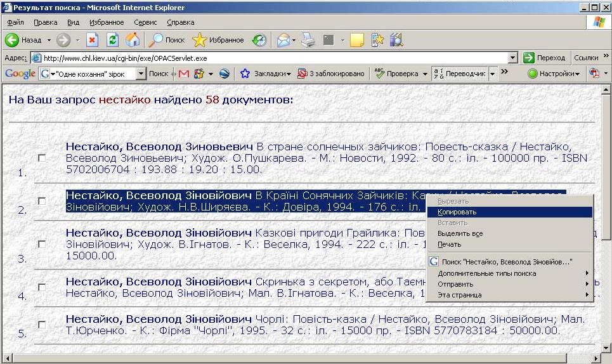Viewport: 612px width, 364px height.
Task: Open the Проверка dropdown arrow
Action: (425, 74)
